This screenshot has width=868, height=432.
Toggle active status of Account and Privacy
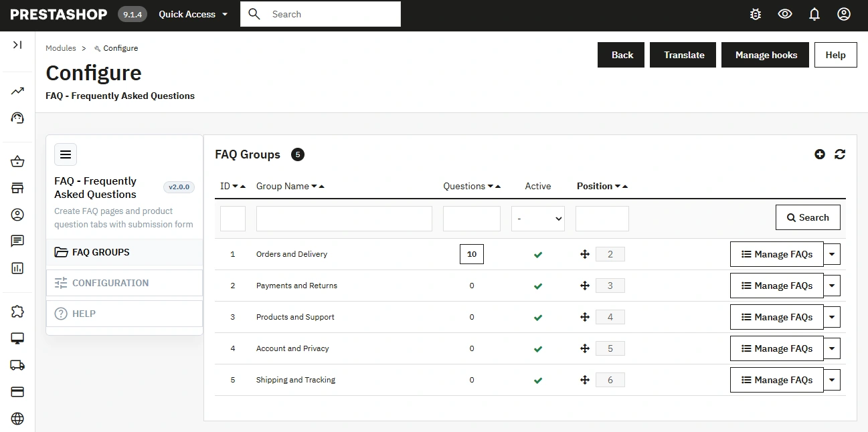click(x=538, y=349)
